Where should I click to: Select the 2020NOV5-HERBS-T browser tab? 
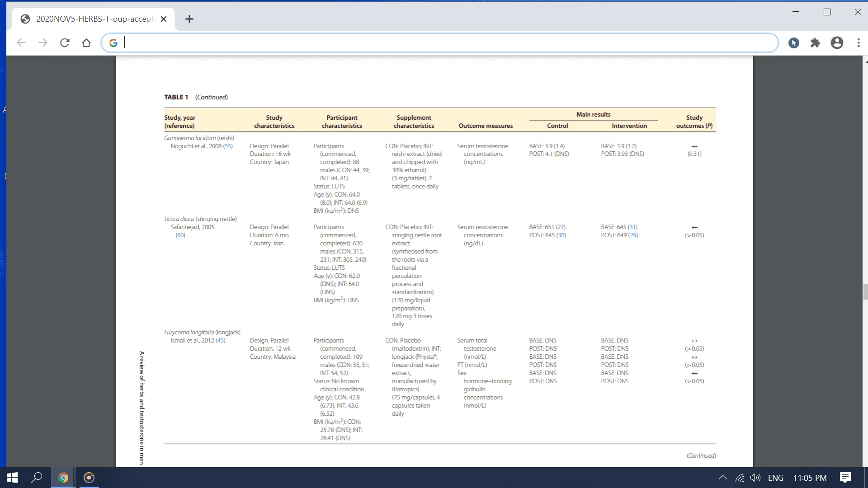pyautogui.click(x=93, y=19)
